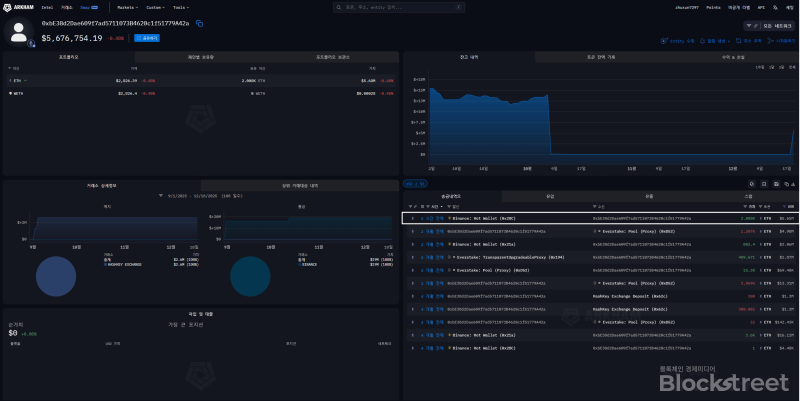Click the search bar at the top
The image size is (800, 401).
point(379,6)
